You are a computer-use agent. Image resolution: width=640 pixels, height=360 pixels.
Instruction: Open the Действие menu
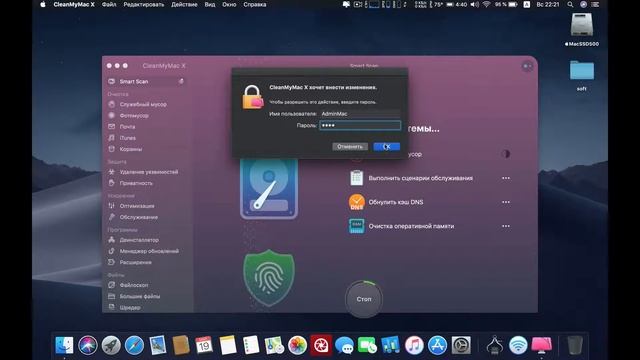184,4
